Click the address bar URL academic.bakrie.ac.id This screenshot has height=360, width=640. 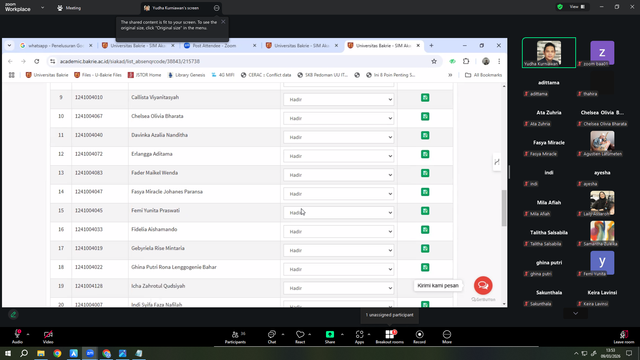pos(130,61)
